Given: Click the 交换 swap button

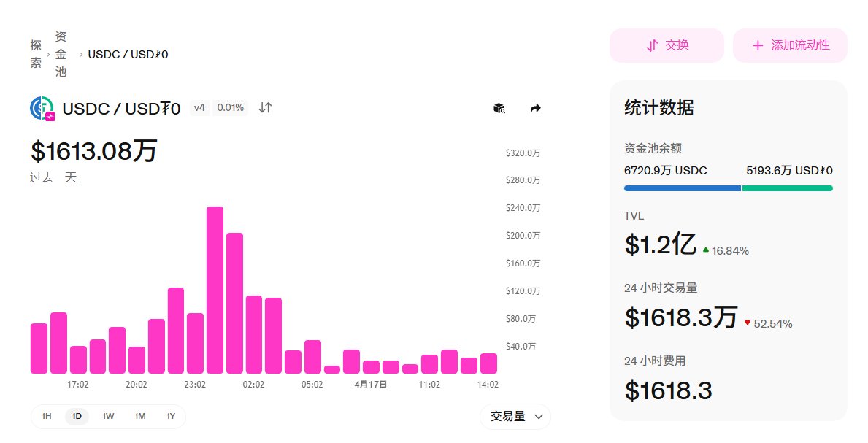Looking at the screenshot, I should click(x=667, y=45).
